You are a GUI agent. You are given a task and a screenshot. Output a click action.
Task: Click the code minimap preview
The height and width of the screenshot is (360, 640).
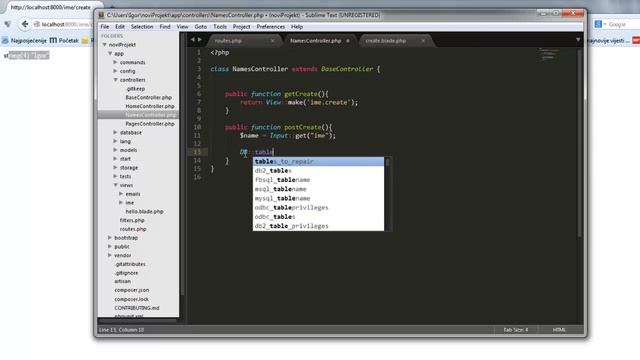pyautogui.click(x=547, y=55)
